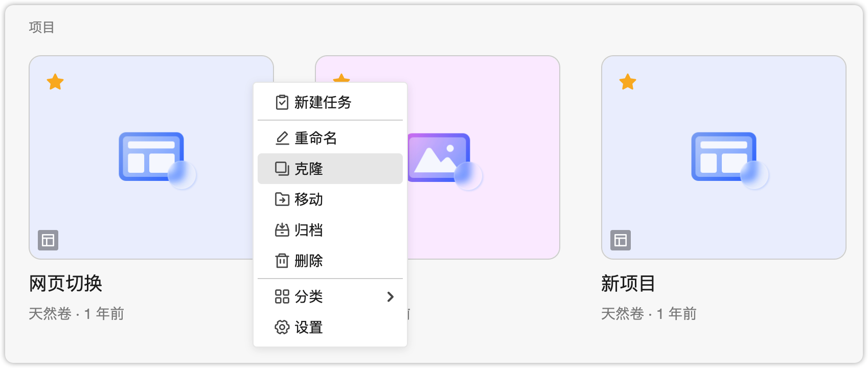The height and width of the screenshot is (368, 868).
Task: Click the 克隆 duplicate icon
Action: coord(282,169)
